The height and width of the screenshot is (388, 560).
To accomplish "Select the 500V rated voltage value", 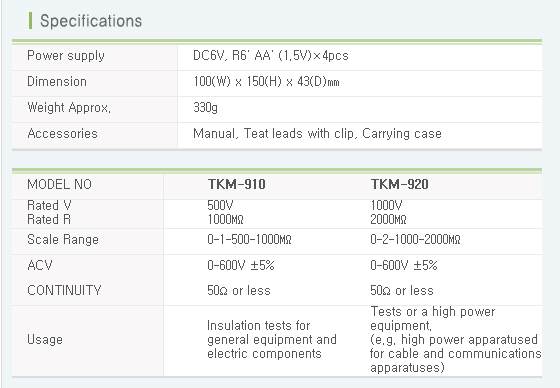I will 220,205.
